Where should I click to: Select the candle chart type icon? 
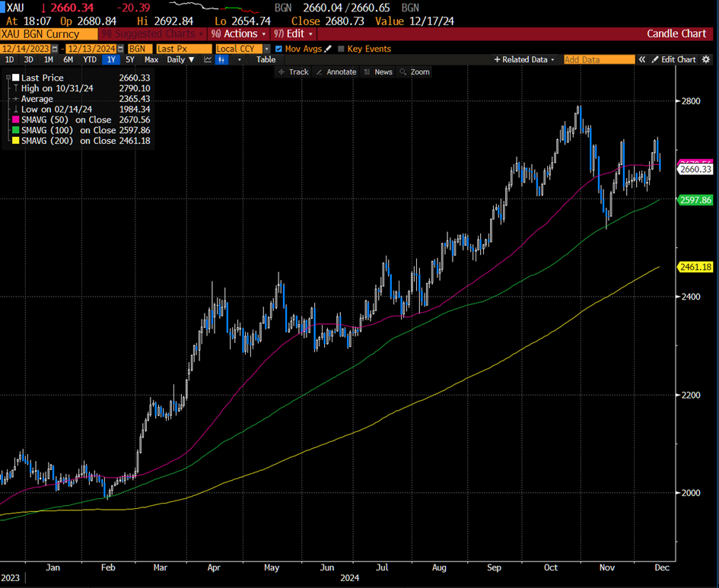221,59
